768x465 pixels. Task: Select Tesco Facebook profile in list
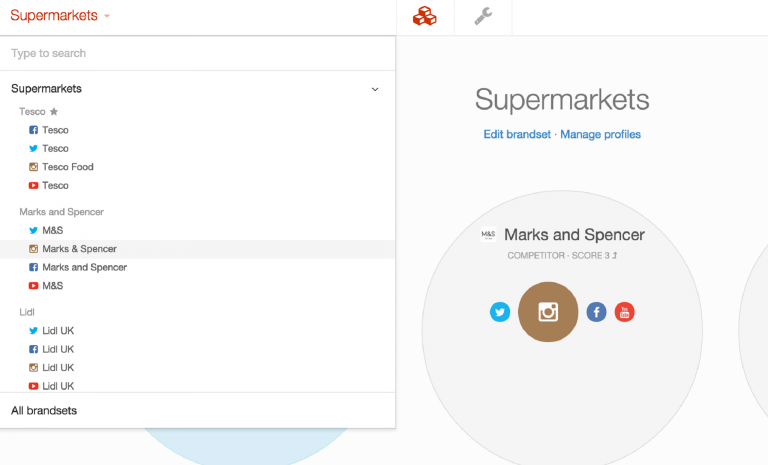click(55, 130)
